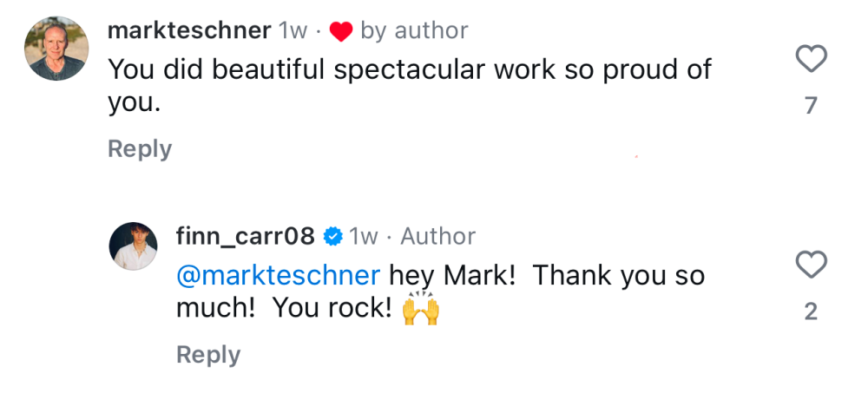Click the 'You did beautiful spectacular work' comment text
The width and height of the screenshot is (868, 393).
(409, 70)
